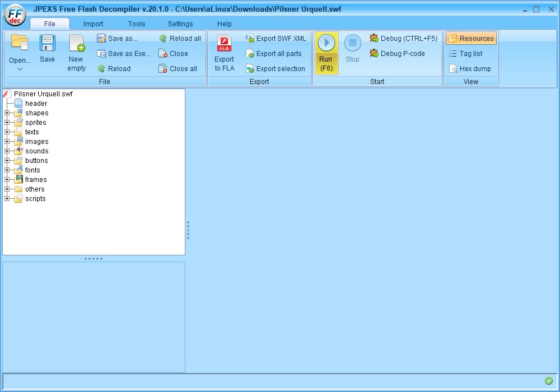
Task: Click the header page icon
Action: coord(18,103)
